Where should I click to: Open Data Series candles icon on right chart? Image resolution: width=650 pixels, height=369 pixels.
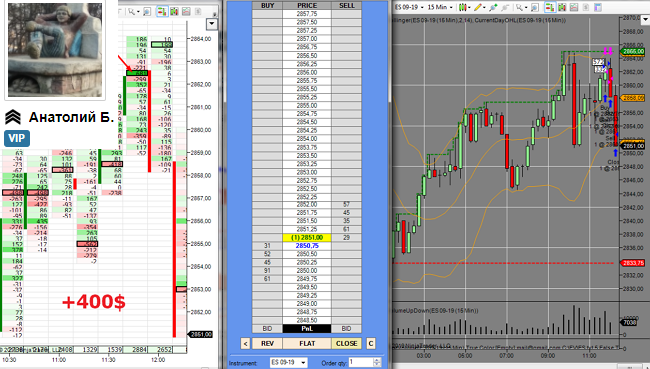[x=562, y=7]
